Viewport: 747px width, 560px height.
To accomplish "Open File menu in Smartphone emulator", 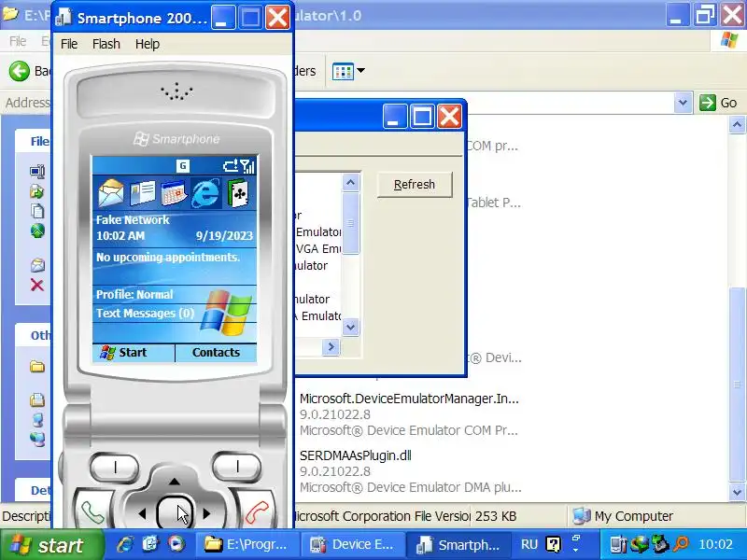I will click(69, 44).
